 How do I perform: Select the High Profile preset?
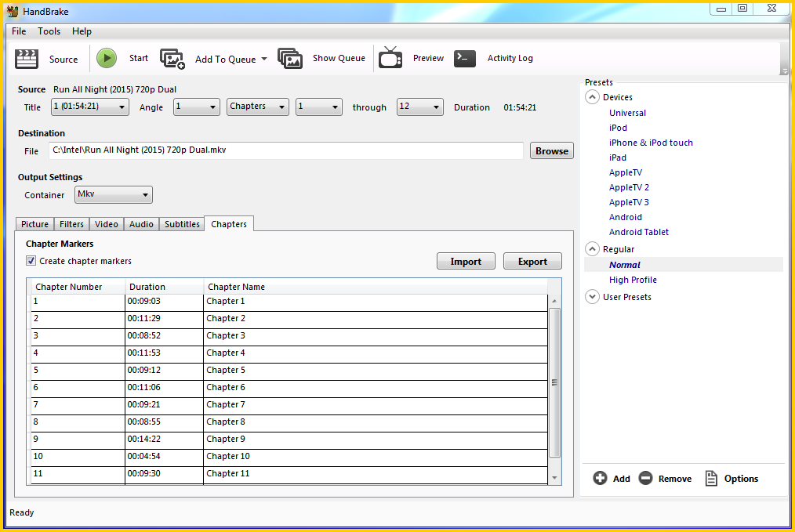pyautogui.click(x=633, y=280)
